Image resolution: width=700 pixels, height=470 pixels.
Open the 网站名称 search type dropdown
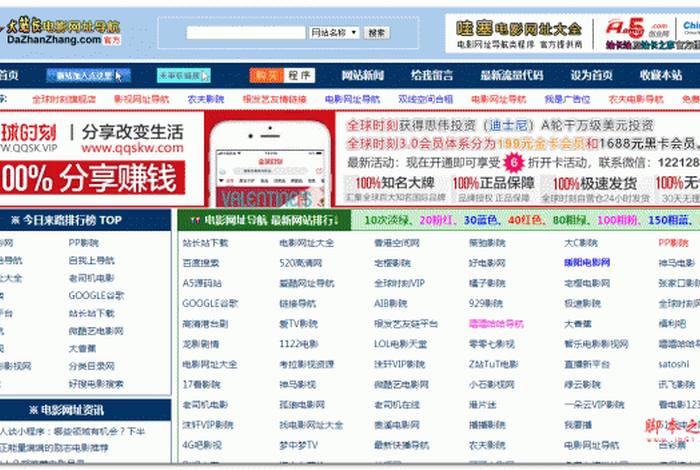coord(333,33)
